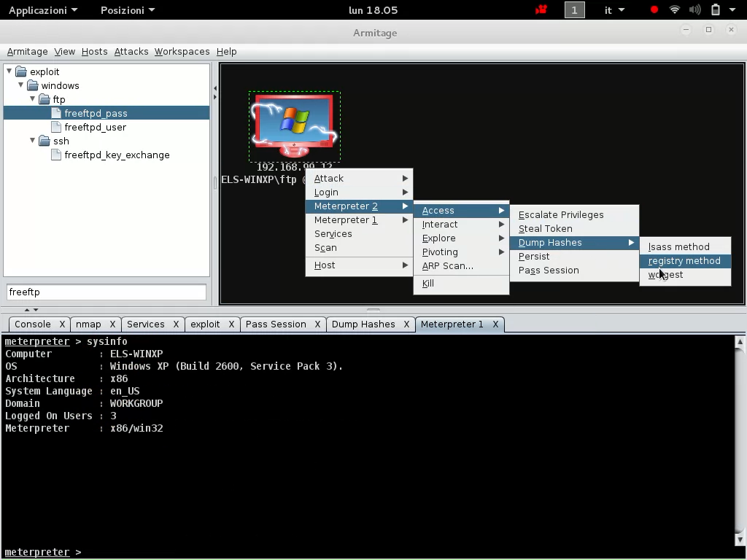The width and height of the screenshot is (747, 560).
Task: Collapse the ftp tree node
Action: (32, 99)
